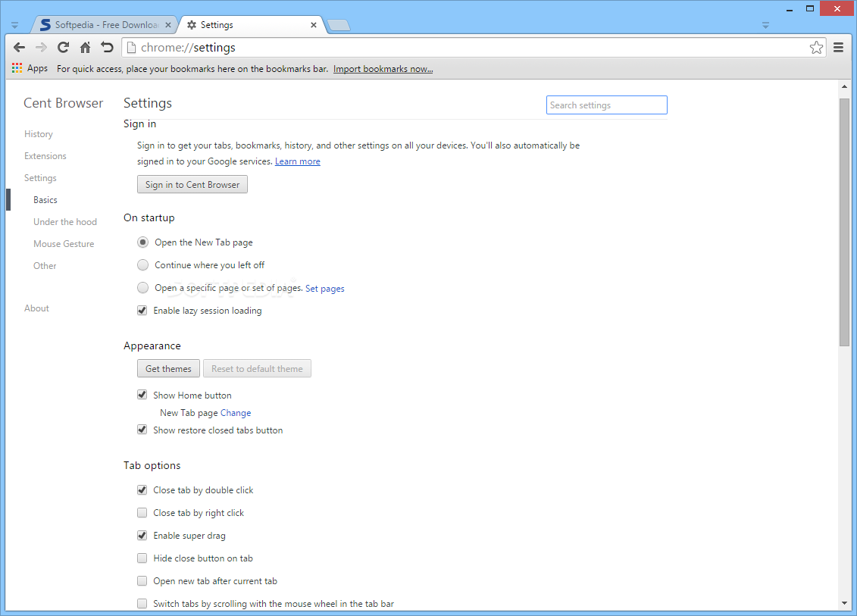Screen dimensions: 857x616
Task: Open the tab list dropdown at top left
Action: click(14, 25)
